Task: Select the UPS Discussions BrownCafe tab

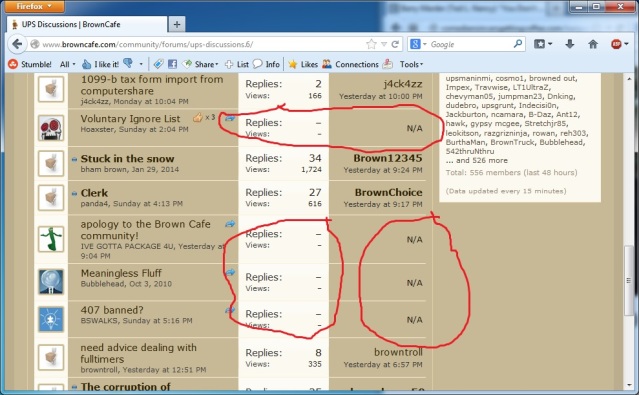Action: click(x=87, y=24)
